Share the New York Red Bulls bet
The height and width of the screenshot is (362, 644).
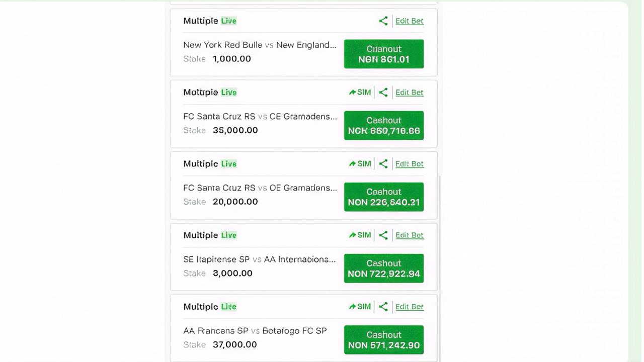click(x=383, y=21)
